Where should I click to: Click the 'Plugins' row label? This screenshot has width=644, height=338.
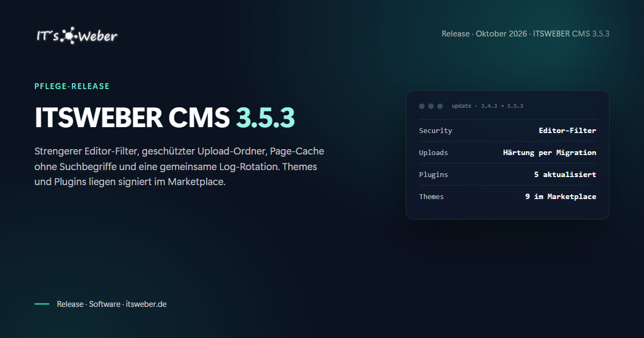coord(433,174)
